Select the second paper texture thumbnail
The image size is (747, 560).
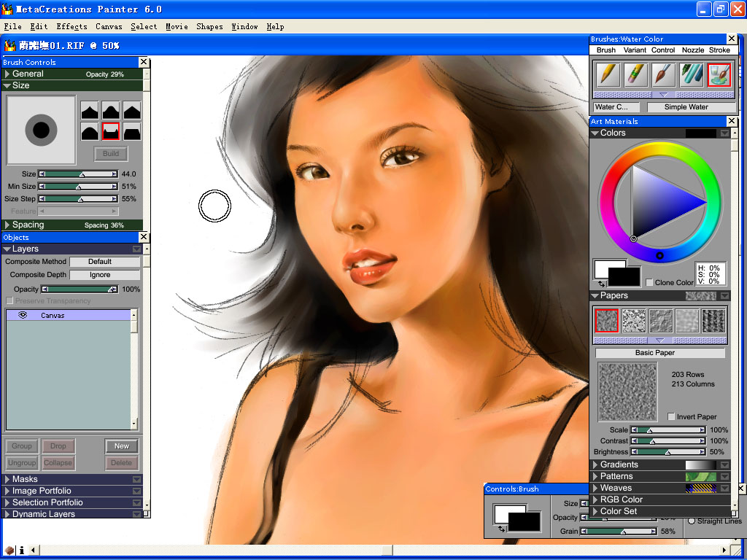(x=634, y=321)
